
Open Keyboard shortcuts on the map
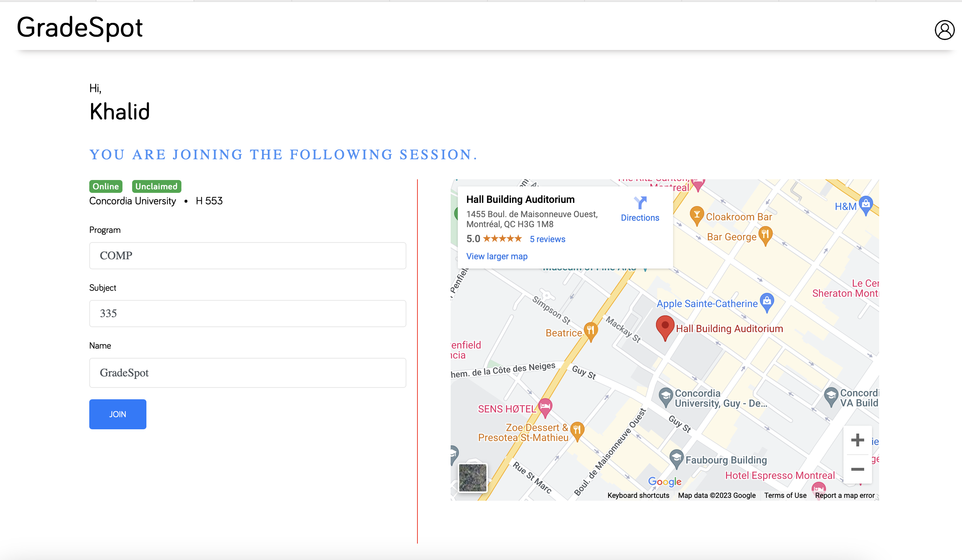click(638, 495)
